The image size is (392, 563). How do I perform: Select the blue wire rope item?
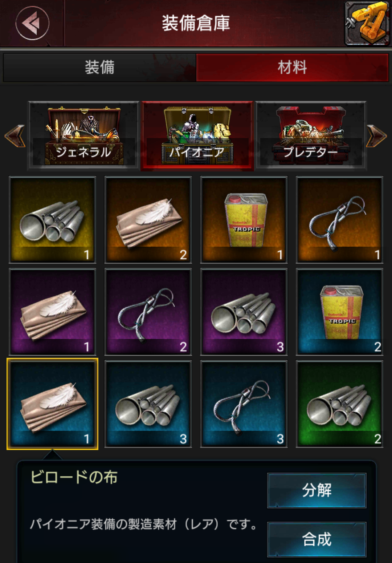[244, 404]
